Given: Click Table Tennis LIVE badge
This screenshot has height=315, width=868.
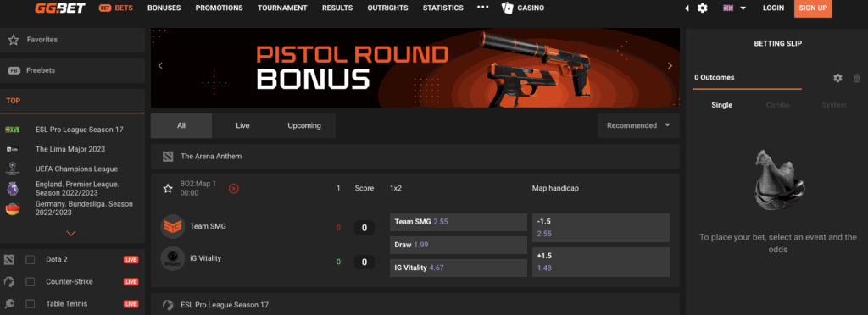Looking at the screenshot, I should pyautogui.click(x=131, y=304).
